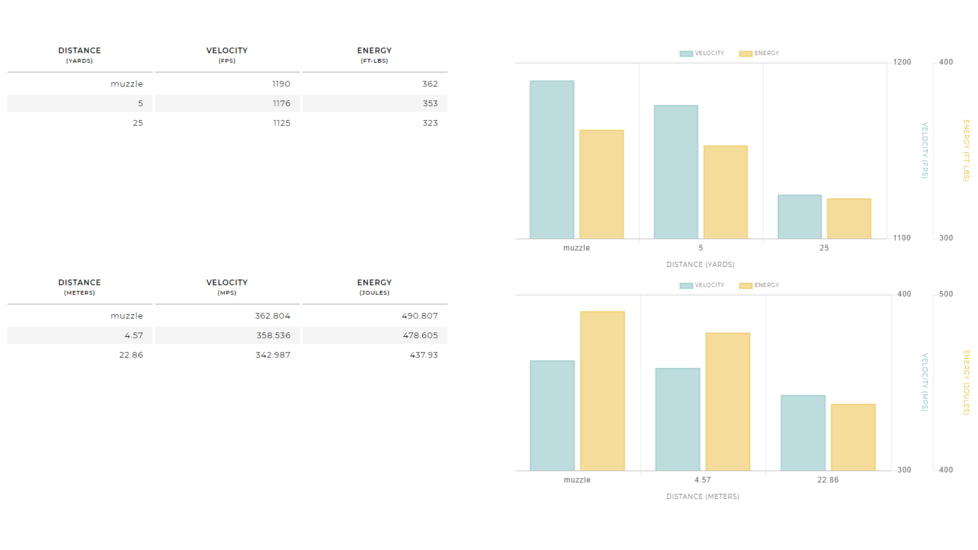978x550 pixels.
Task: Click the energy bar at 4.57 meters
Action: tap(727, 402)
